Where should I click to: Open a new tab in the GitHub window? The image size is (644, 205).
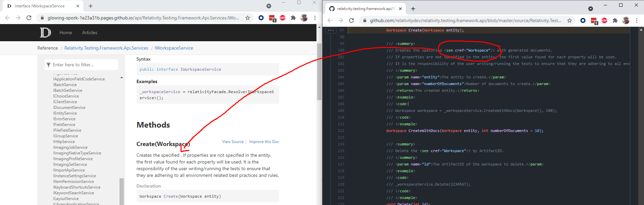click(413, 9)
